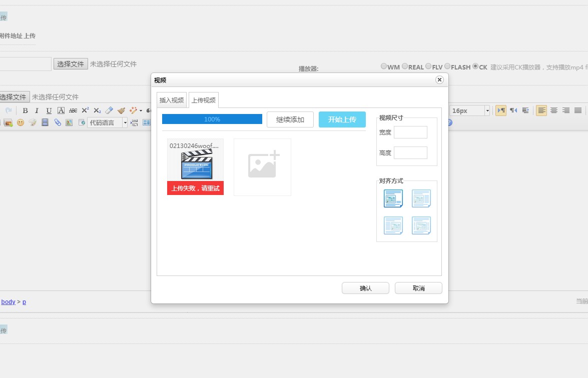The image size is (588, 378).
Task: Select the format brush icon
Action: pyautogui.click(x=121, y=110)
